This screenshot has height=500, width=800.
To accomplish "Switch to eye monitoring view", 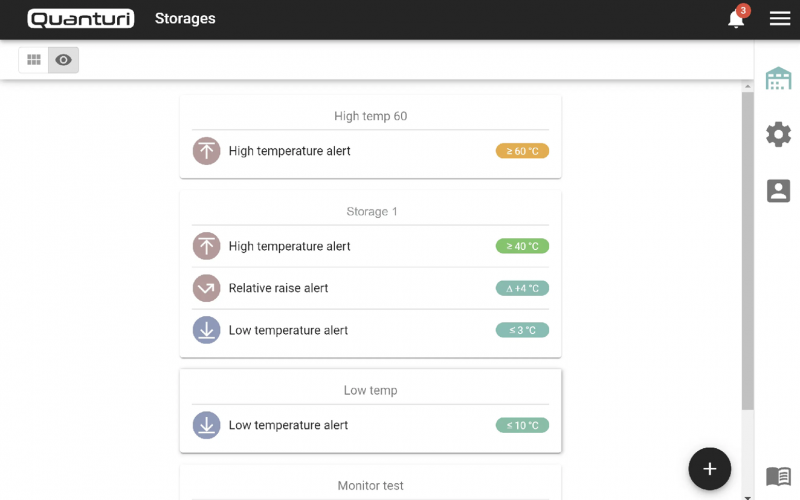I will [x=64, y=60].
